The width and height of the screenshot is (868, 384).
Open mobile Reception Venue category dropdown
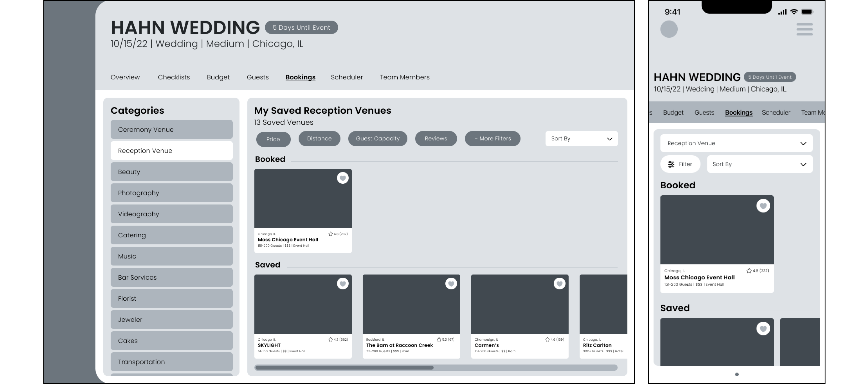[736, 143]
